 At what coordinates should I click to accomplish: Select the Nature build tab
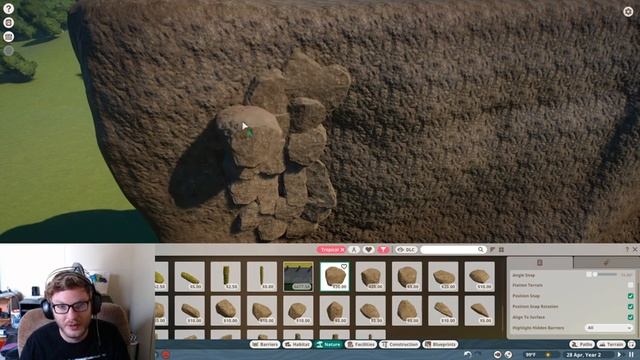[x=329, y=344]
